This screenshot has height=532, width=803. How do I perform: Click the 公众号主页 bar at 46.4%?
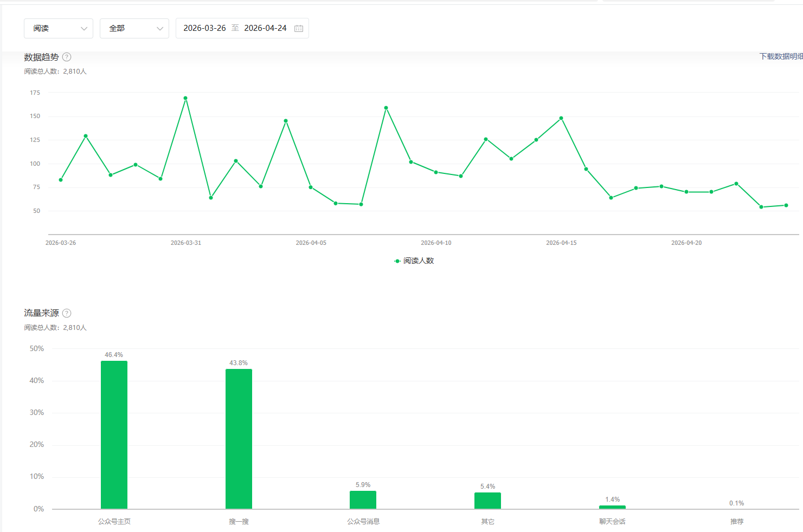pos(114,434)
